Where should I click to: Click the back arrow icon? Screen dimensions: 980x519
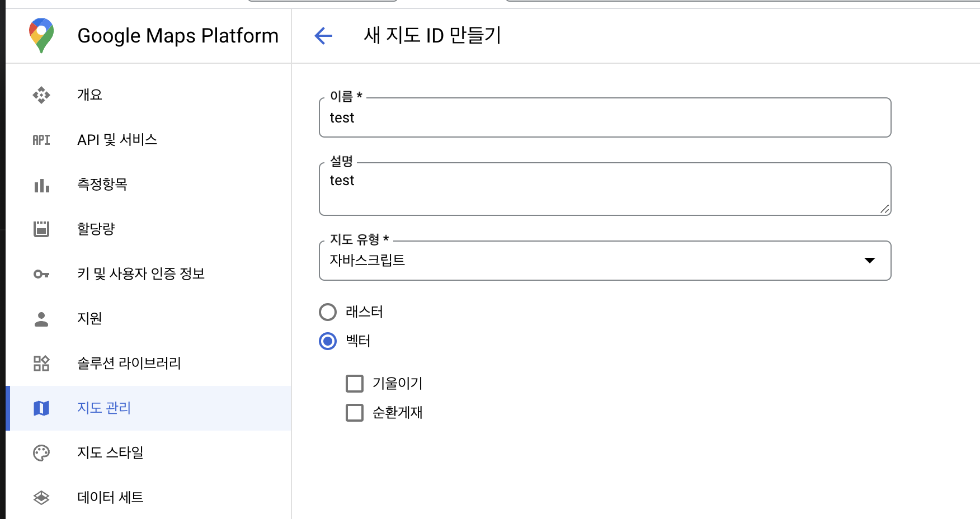(323, 36)
